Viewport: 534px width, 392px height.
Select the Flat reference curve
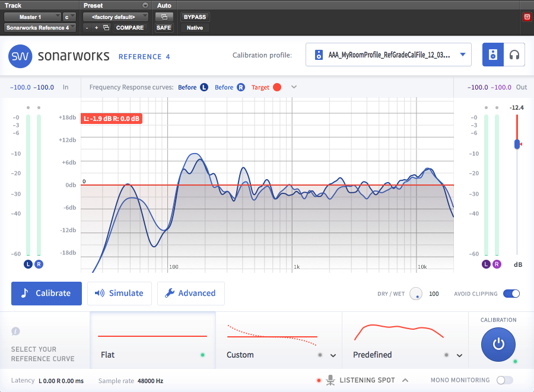(152, 340)
